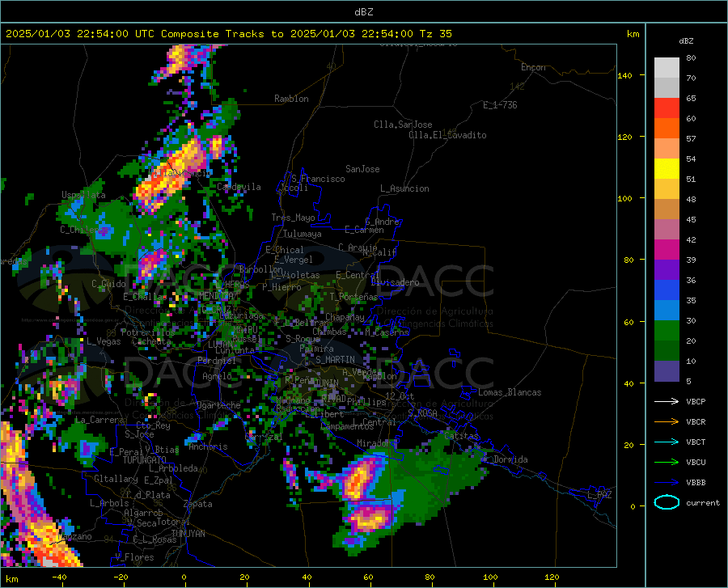Click the Ugarteche label on map
Image resolution: width=728 pixels, height=588 pixels.
218,405
